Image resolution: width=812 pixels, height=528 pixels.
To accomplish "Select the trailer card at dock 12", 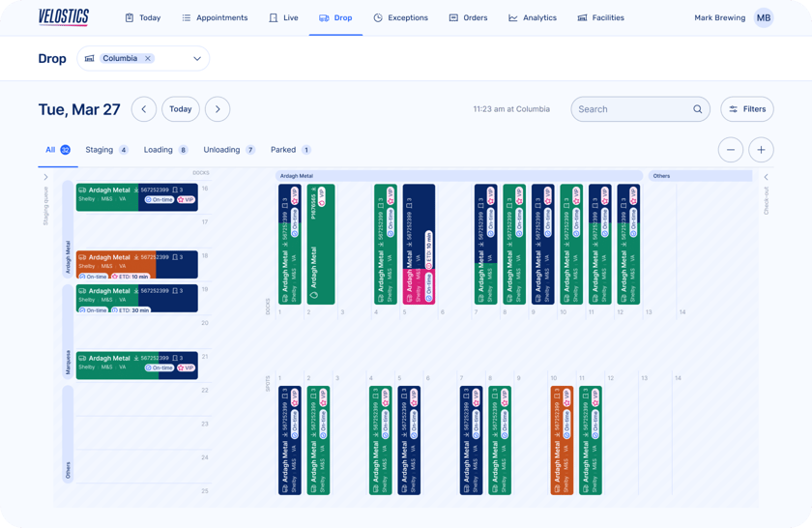I will (x=628, y=244).
